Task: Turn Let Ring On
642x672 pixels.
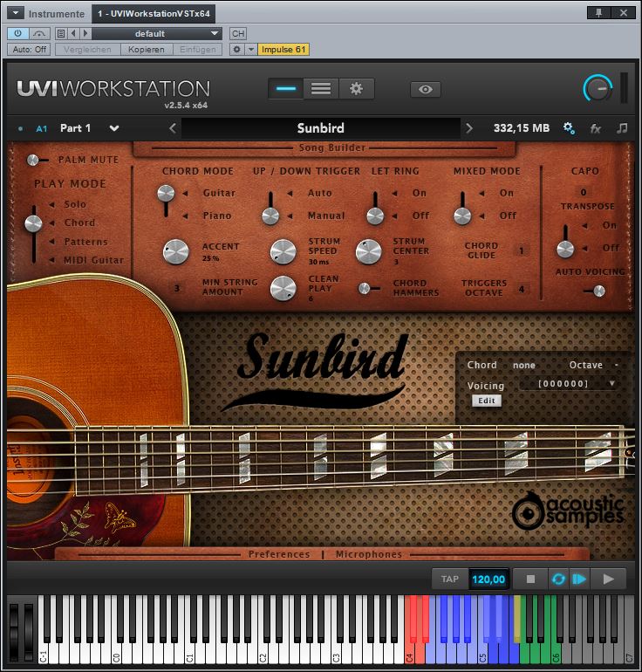Action: tap(420, 193)
